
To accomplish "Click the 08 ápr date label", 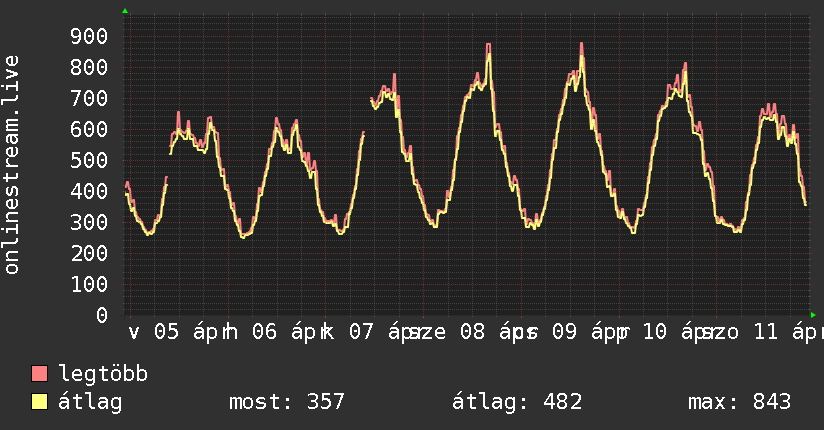I will pos(493,333).
